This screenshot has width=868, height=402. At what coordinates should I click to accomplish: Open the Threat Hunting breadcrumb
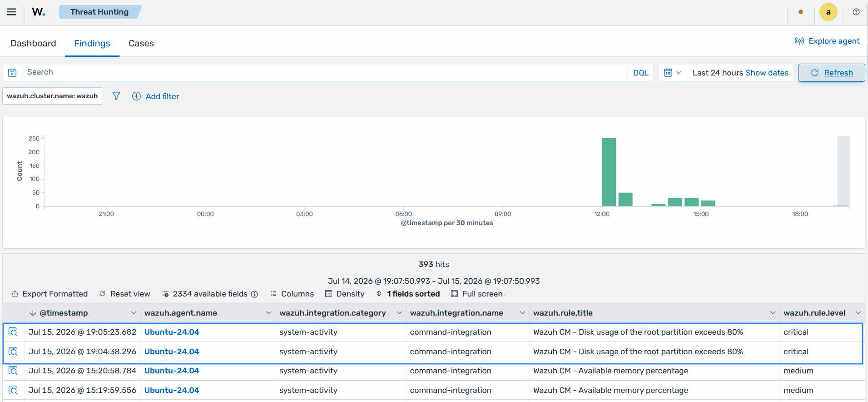(99, 12)
